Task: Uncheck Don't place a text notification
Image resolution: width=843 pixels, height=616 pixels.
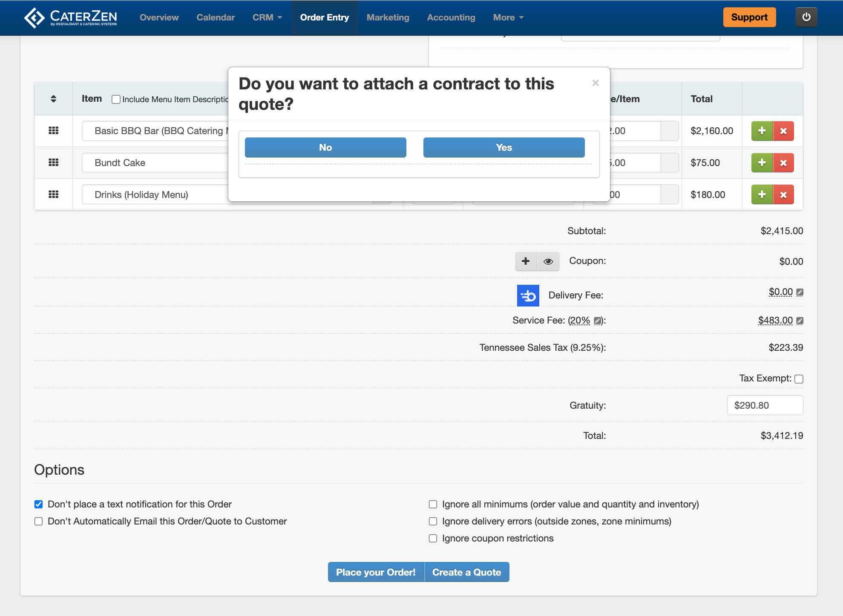Action: [39, 504]
